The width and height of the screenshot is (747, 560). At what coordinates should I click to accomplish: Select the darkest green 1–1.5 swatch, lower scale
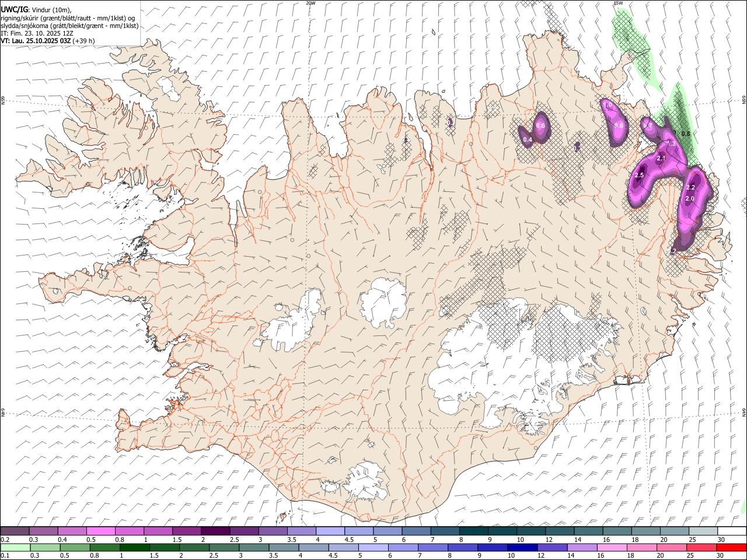[x=134, y=547]
